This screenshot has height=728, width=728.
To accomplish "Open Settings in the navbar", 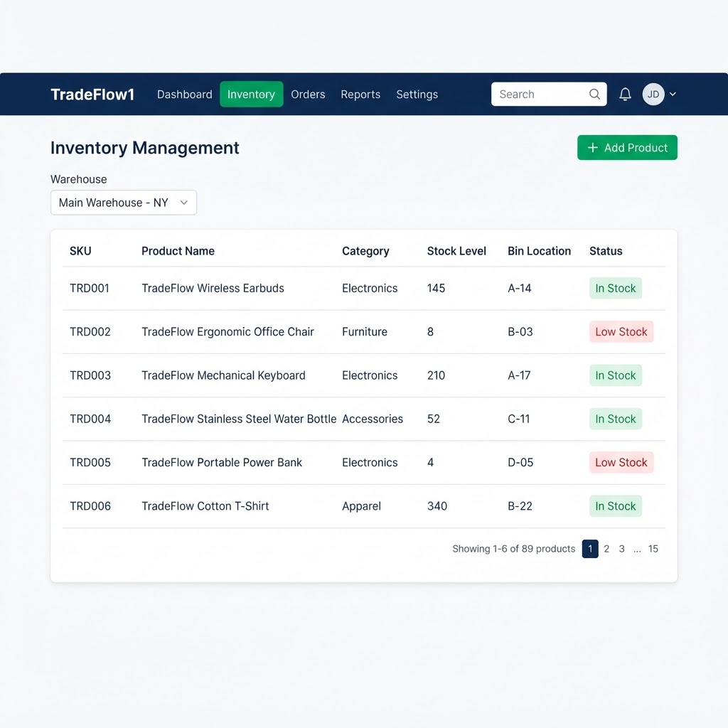I will (417, 95).
